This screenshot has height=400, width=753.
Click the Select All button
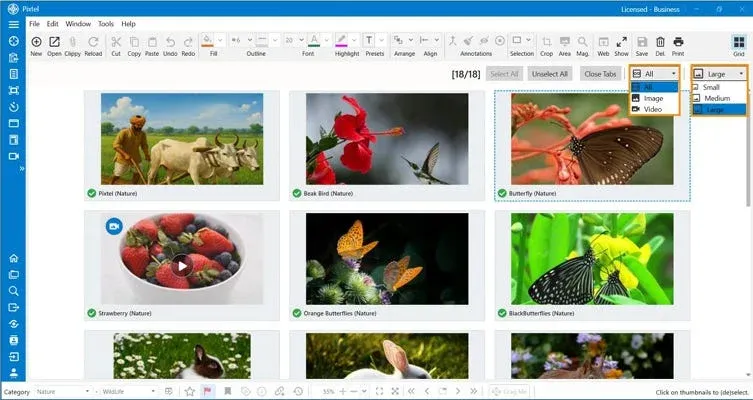click(504, 74)
